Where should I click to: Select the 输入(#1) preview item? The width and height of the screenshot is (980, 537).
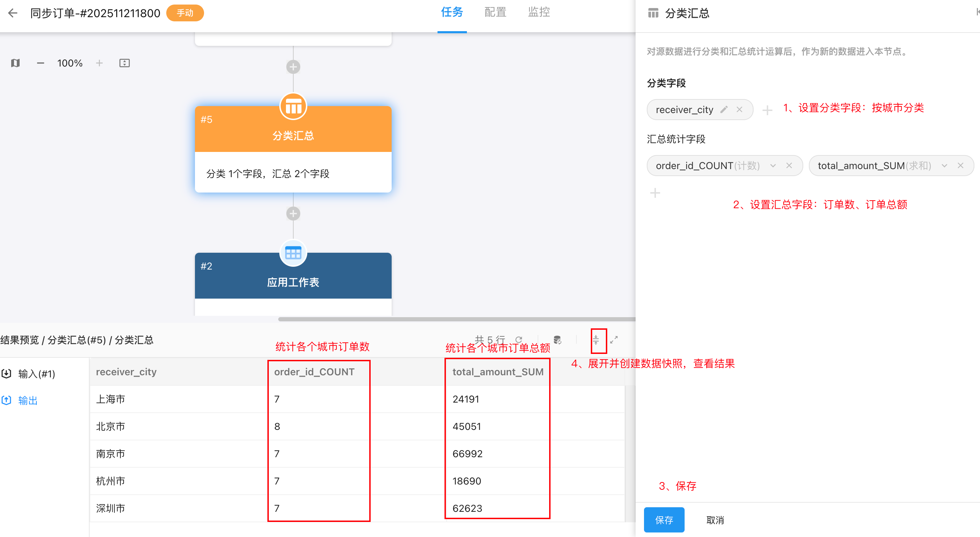click(x=36, y=374)
